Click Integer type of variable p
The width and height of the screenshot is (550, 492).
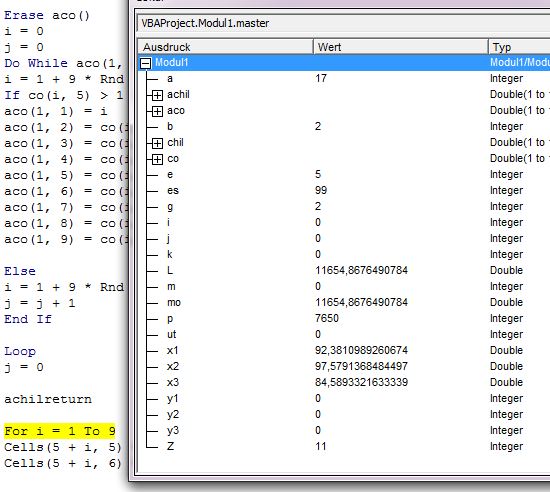pyautogui.click(x=507, y=318)
